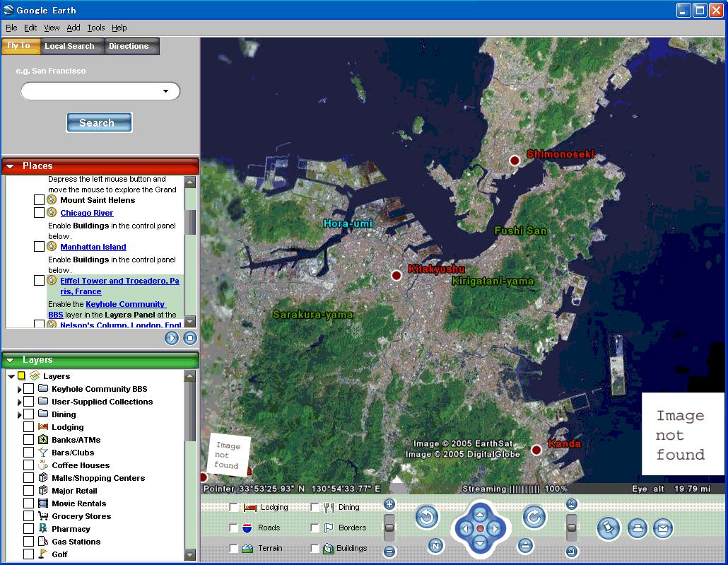Viewport: 728px width, 565px height.
Task: Collapse the Layers panel header
Action: tap(10, 360)
